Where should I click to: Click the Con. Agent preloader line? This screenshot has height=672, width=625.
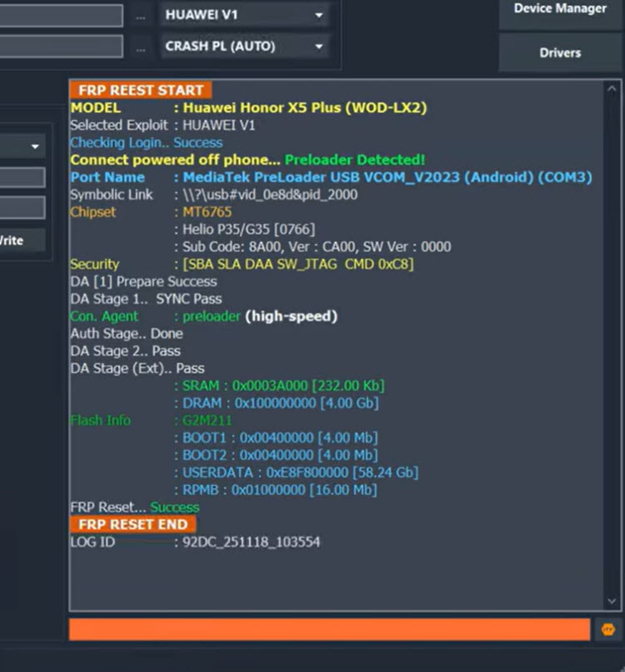point(204,316)
